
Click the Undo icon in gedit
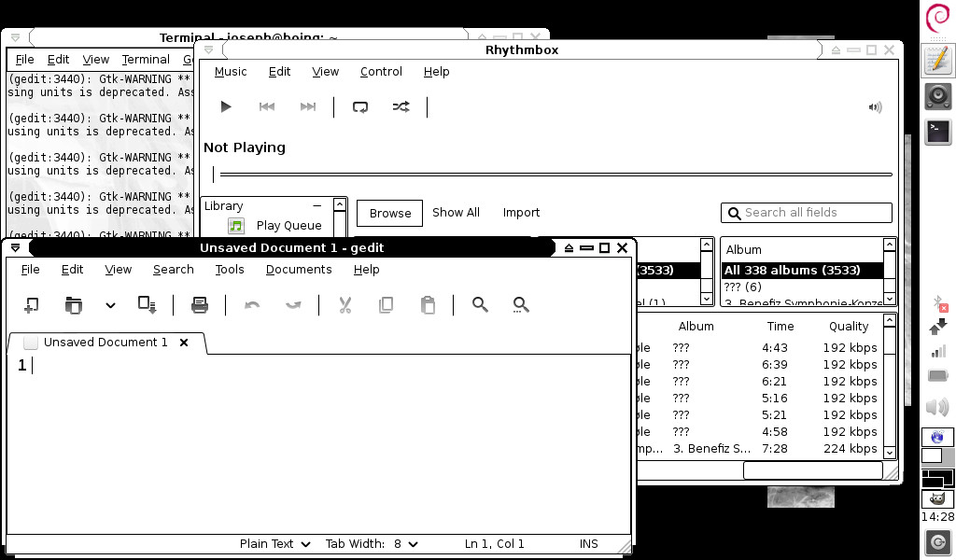252,304
